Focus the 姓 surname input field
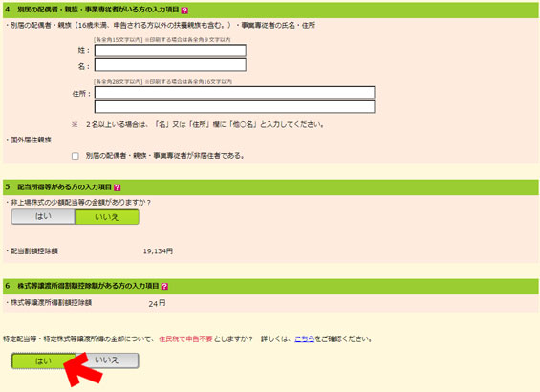Screen dimensions: 540x392 [170, 51]
